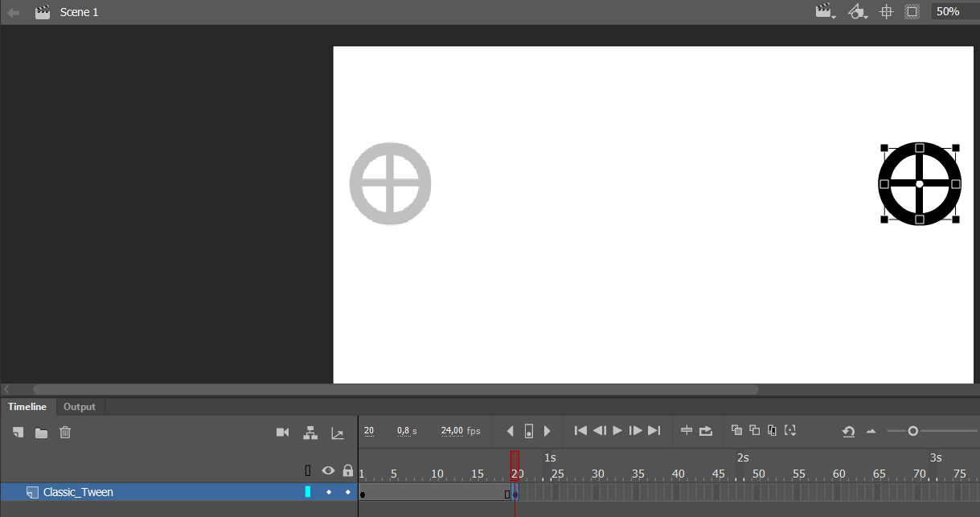
Task: Click the current frame number 20
Action: pos(369,431)
